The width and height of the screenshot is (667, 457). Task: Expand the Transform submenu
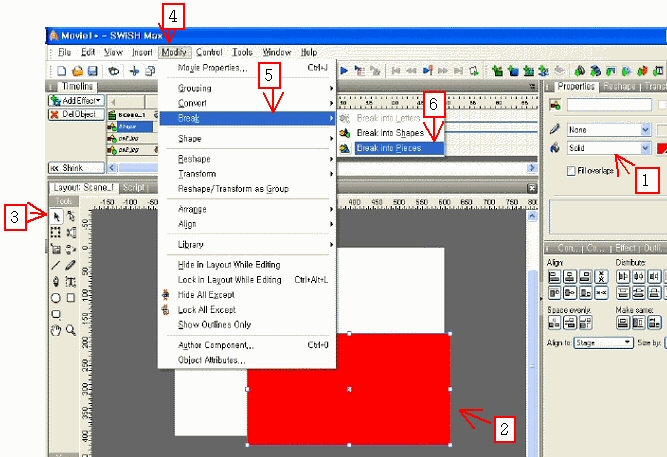248,174
